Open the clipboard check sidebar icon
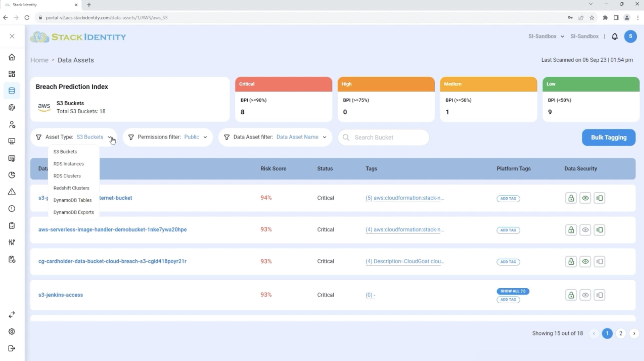 [12, 226]
